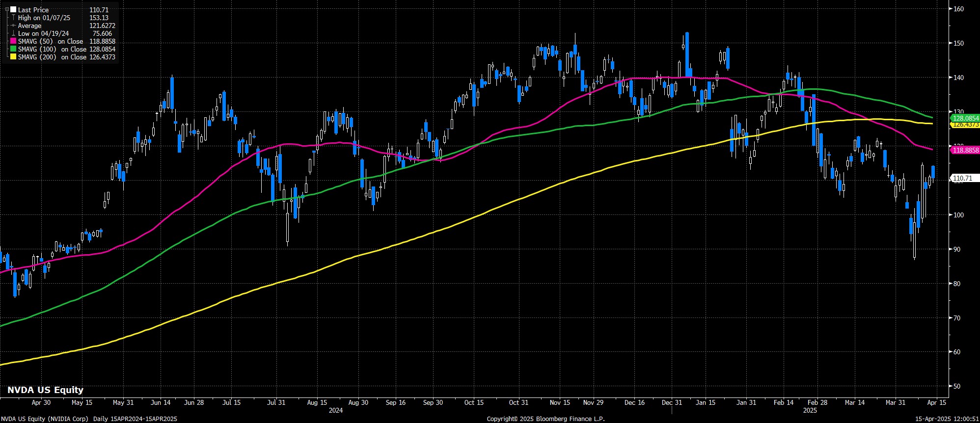Click the 'Aug 15' date axis label
The width and height of the screenshot is (980, 423).
click(317, 402)
